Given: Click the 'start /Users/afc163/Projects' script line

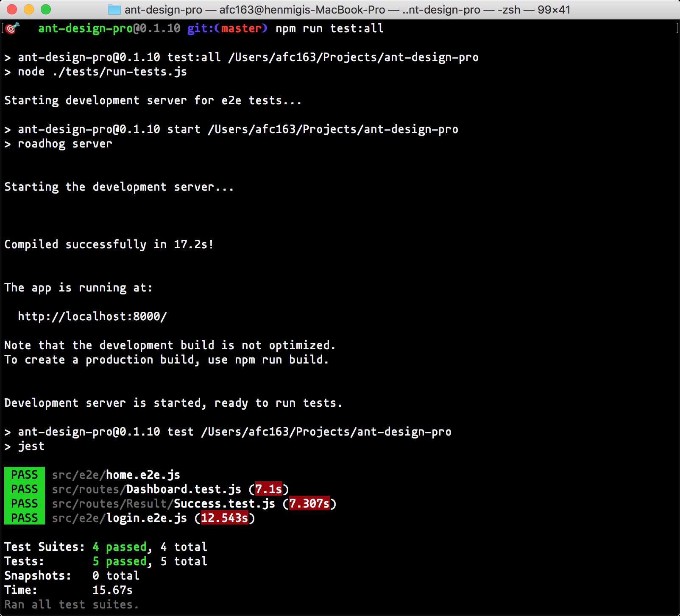Looking at the screenshot, I should pos(231,129).
